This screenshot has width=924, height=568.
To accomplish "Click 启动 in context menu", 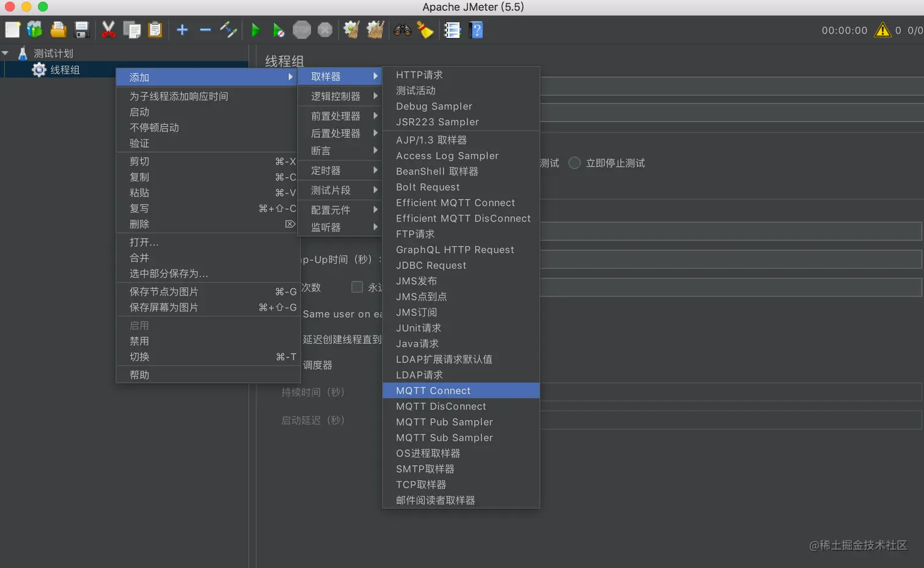I will 207,112.
